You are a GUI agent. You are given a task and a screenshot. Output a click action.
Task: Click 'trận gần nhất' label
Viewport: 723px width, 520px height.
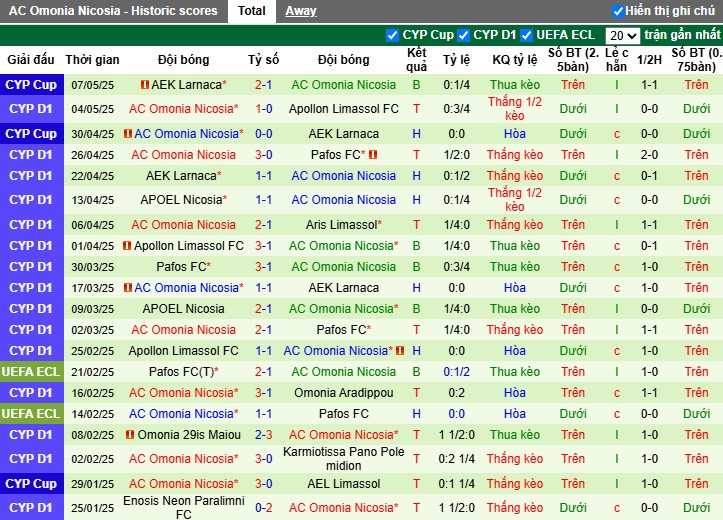click(682, 35)
